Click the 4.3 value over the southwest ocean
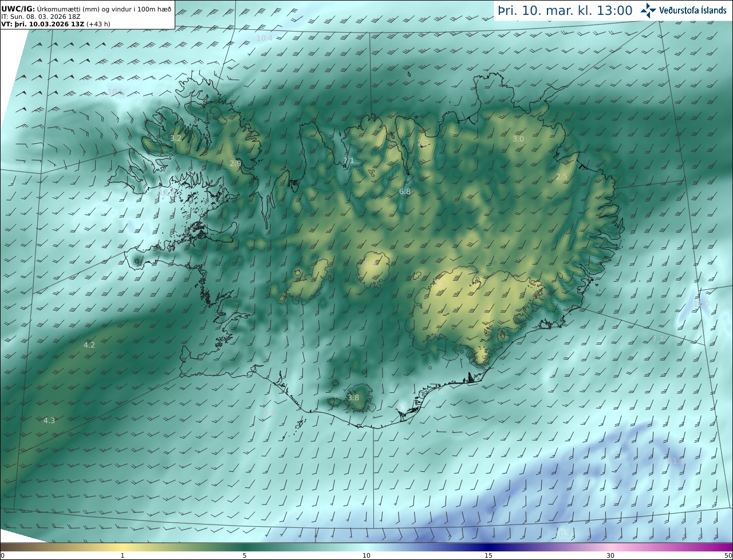This screenshot has width=733, height=560. [49, 420]
